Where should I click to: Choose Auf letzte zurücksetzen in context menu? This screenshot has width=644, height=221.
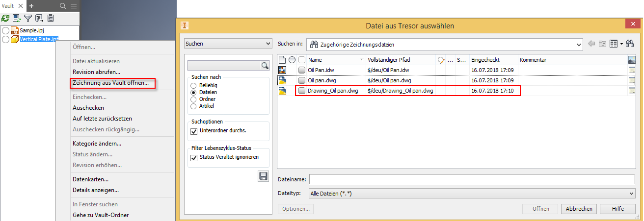coord(102,118)
